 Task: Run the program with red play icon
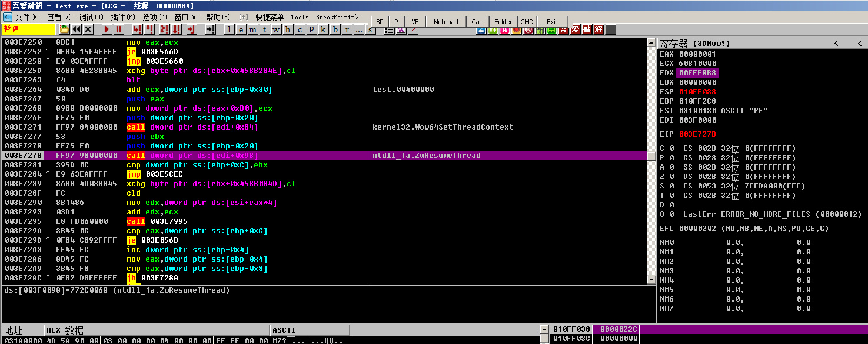click(x=107, y=29)
